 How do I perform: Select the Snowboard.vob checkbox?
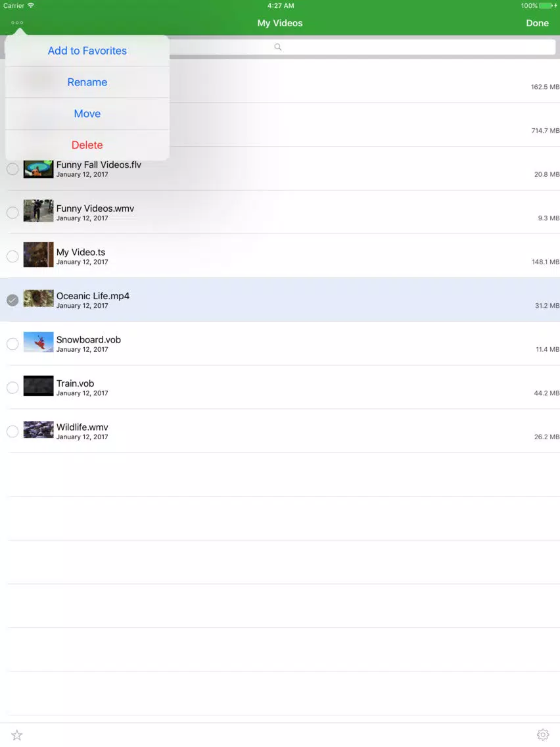12,344
